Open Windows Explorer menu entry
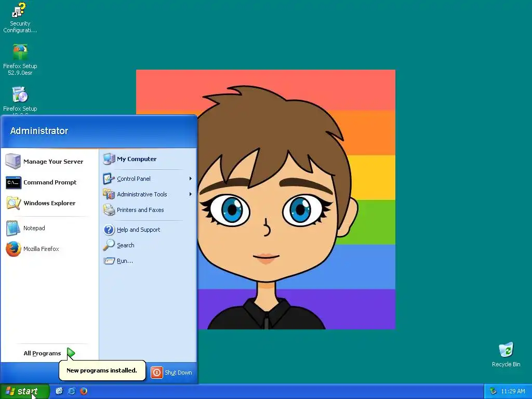532x399 pixels. (49, 203)
